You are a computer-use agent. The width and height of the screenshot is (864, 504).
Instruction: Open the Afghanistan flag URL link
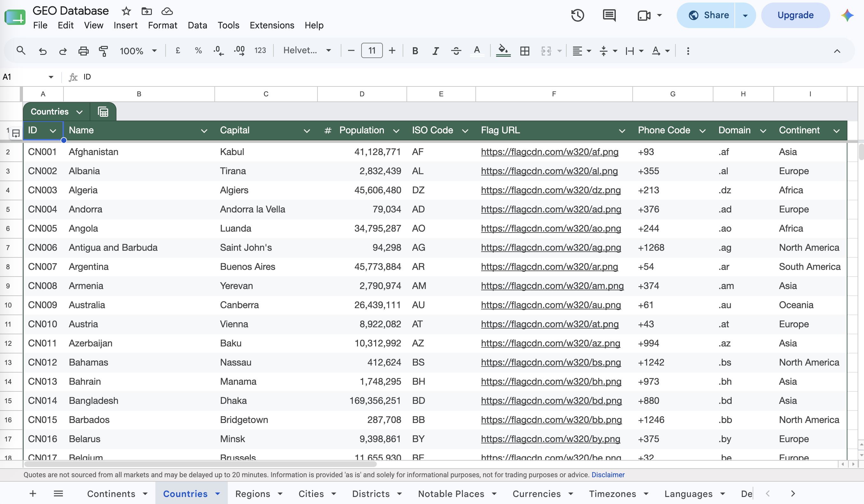tap(550, 152)
